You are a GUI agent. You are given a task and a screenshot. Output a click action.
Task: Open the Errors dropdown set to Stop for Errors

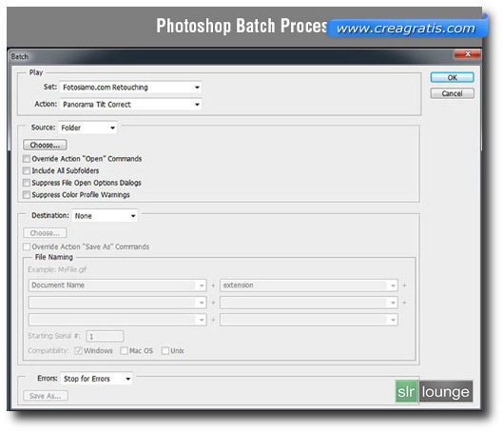click(96, 379)
